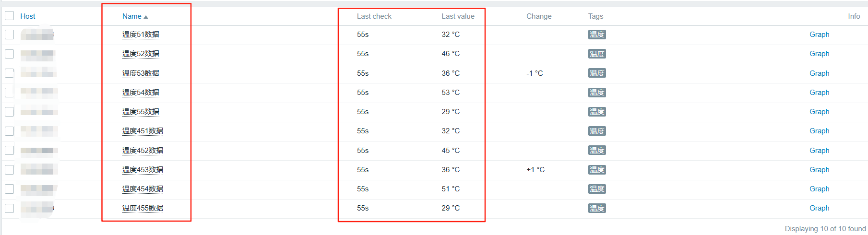Viewport: 868px width, 235px height.
Task: Click the 温度54数据 item name
Action: [x=141, y=93]
